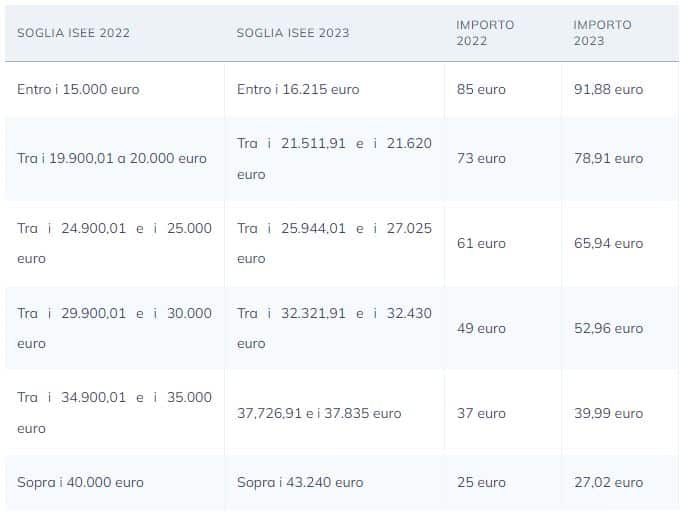Select the 'Sopra i 43.240 euro' cell
Image resolution: width=684 pixels, height=519 pixels.
click(300, 482)
